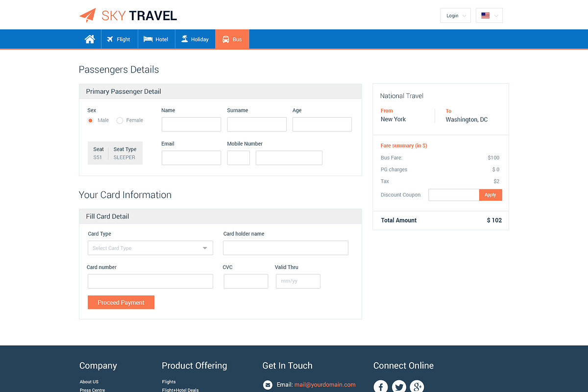The width and height of the screenshot is (588, 392).
Task: Select the Bus tab
Action: 232,39
